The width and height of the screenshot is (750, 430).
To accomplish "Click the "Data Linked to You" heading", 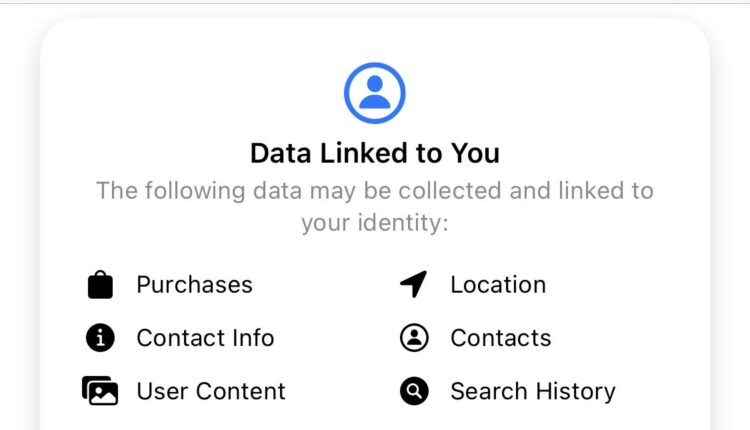I will click(375, 154).
